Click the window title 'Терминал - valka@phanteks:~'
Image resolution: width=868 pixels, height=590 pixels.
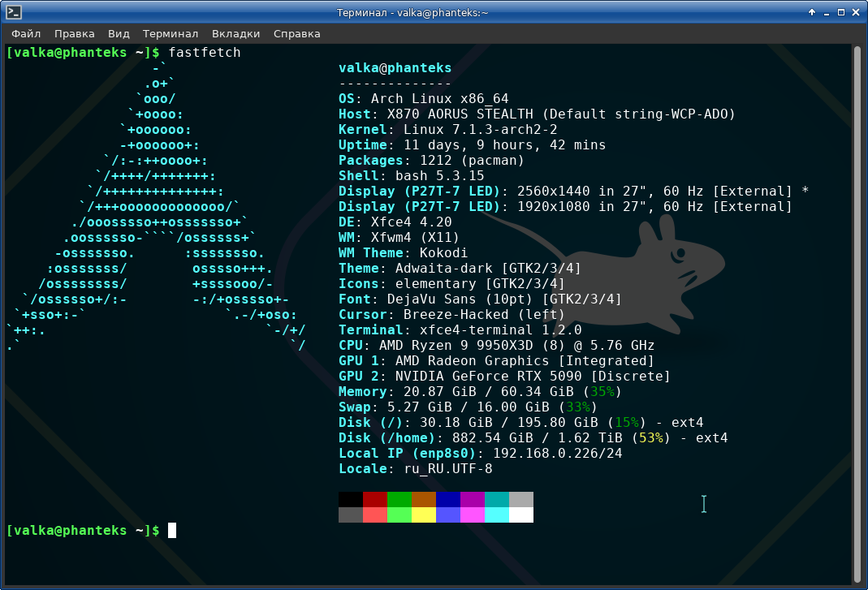tap(412, 12)
